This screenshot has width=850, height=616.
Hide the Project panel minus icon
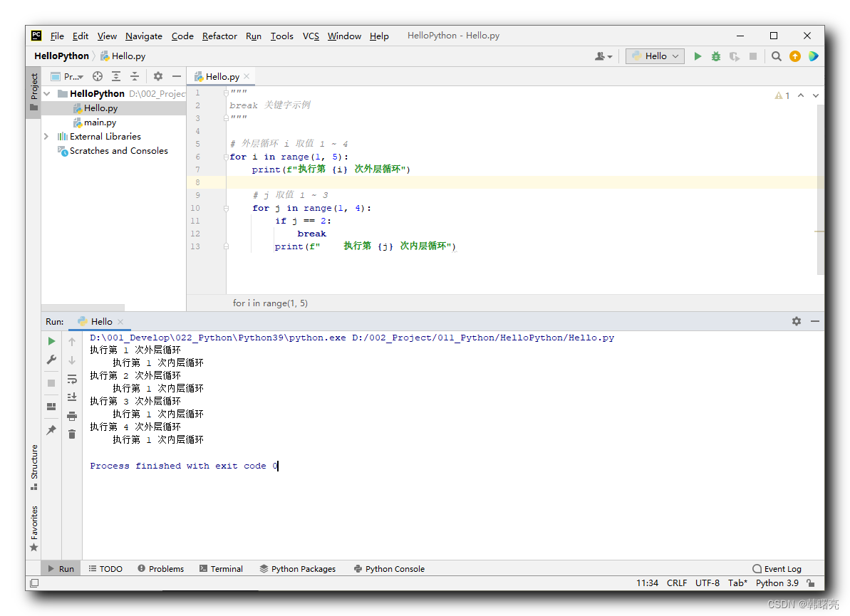pyautogui.click(x=176, y=76)
